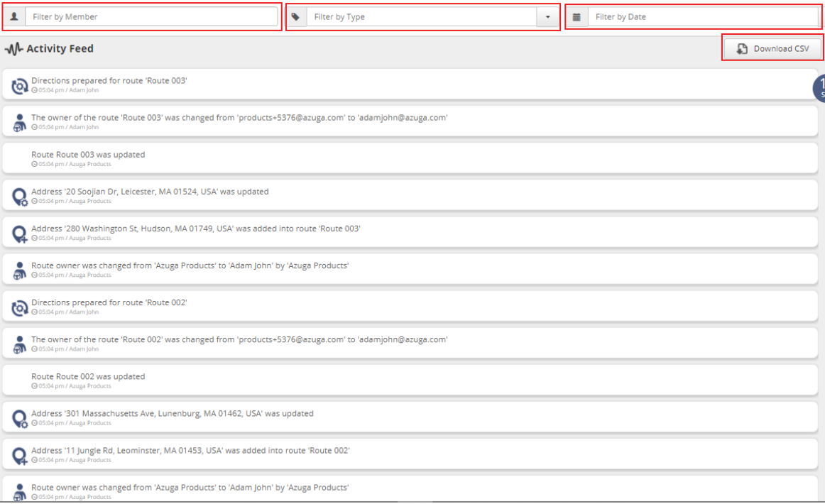Select 'Directions prepared for route Route 002' text
825x504 pixels.
109,302
